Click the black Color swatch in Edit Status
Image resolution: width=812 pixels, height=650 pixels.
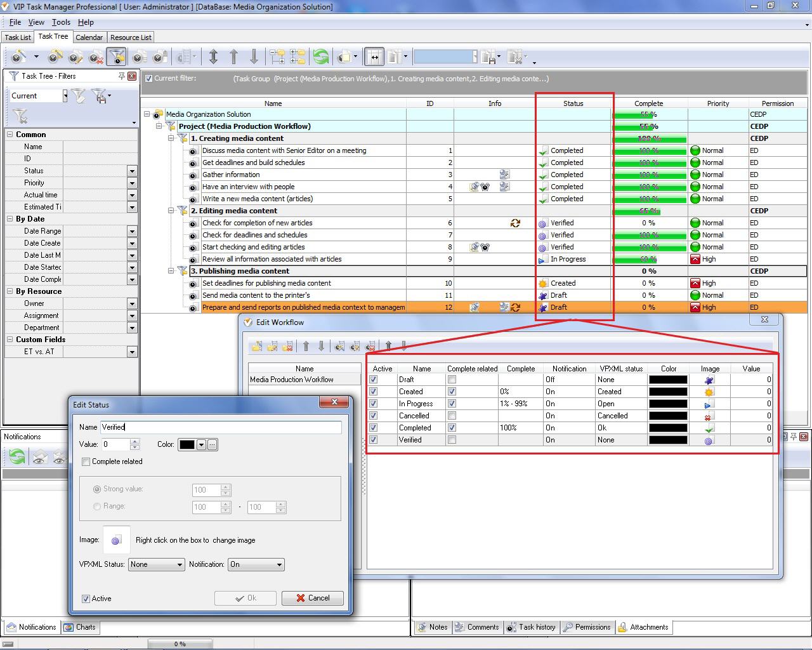[x=187, y=444]
